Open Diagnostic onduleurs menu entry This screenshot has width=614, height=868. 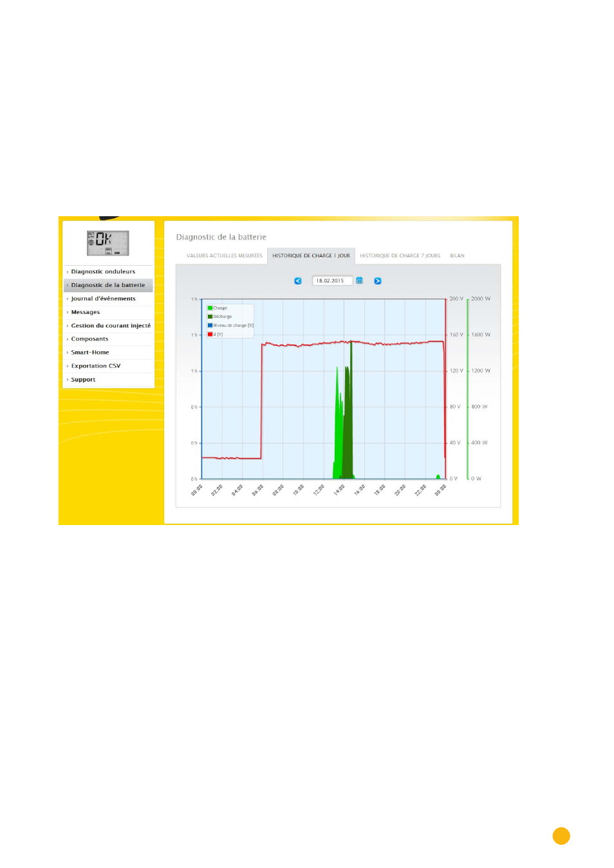click(x=108, y=272)
